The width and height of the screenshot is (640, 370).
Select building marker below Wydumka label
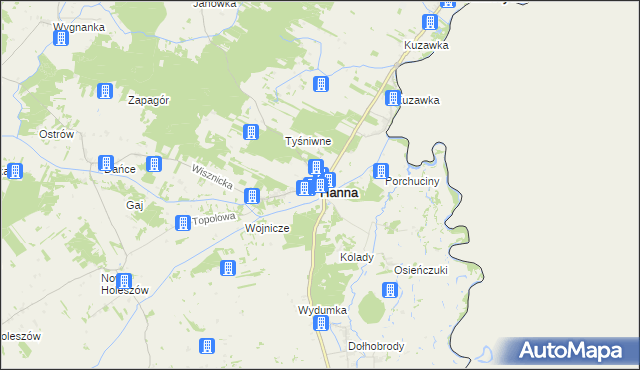coord(321,323)
